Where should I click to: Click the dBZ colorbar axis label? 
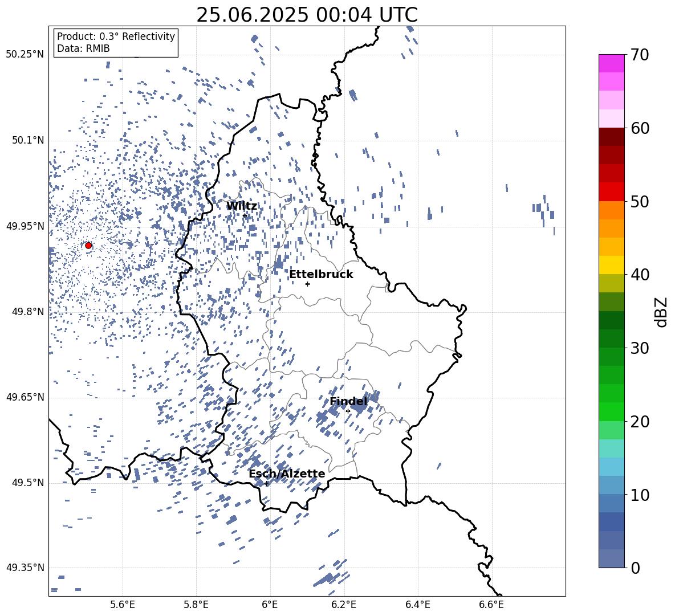point(662,312)
